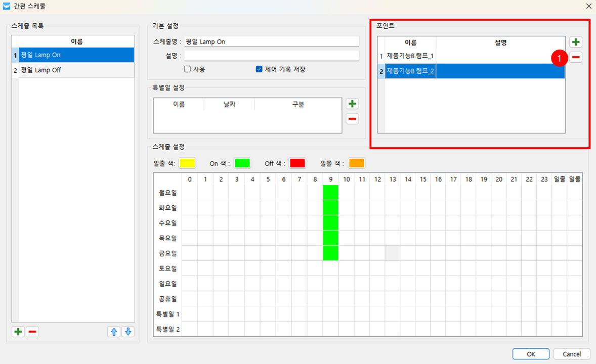This screenshot has width=596, height=364.
Task: Click the 토요일 cell at hour 9
Action: click(330, 268)
